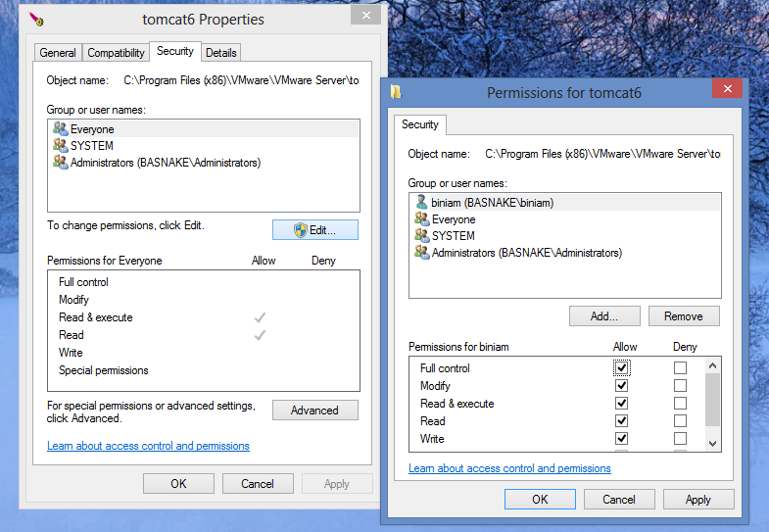Close the tomcat6 Properties window
769x532 pixels.
(x=365, y=16)
